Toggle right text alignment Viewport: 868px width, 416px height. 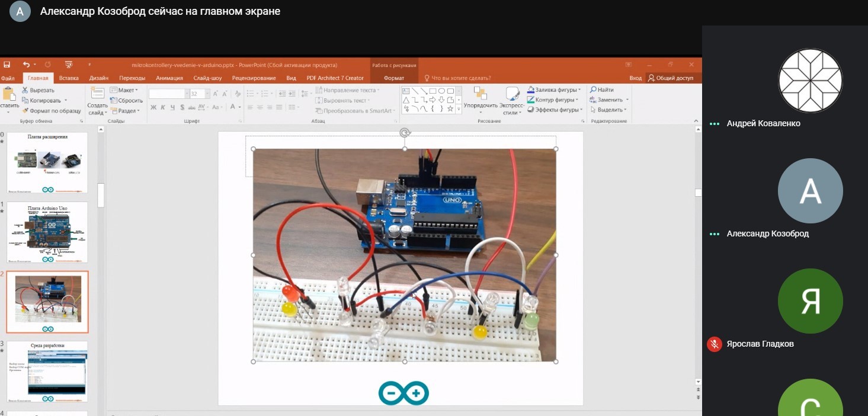pyautogui.click(x=270, y=107)
